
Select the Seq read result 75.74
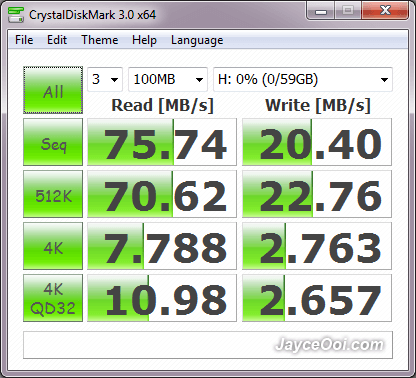pyautogui.click(x=162, y=142)
